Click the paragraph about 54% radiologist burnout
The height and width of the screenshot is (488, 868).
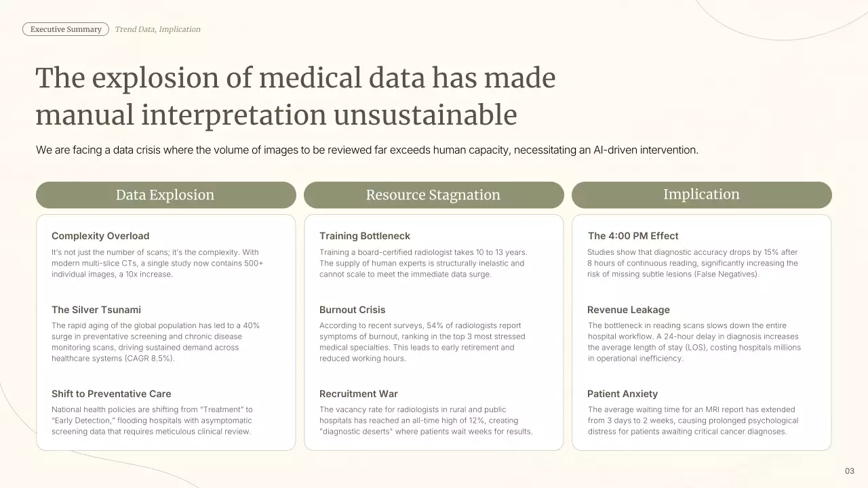click(x=422, y=342)
